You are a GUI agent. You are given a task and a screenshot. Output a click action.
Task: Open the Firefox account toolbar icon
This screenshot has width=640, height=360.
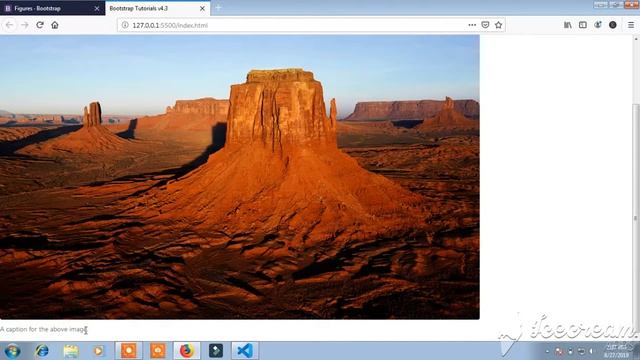pos(598,25)
